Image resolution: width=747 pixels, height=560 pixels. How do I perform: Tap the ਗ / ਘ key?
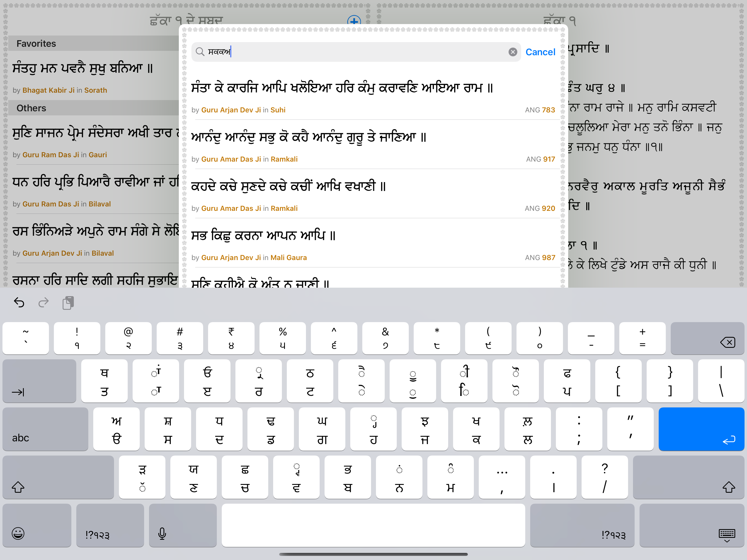tap(322, 429)
